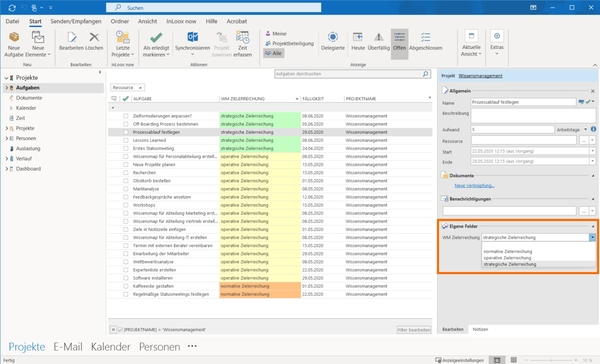Open the Extras ribbon button
600x364 pixels.
pos(497,42)
